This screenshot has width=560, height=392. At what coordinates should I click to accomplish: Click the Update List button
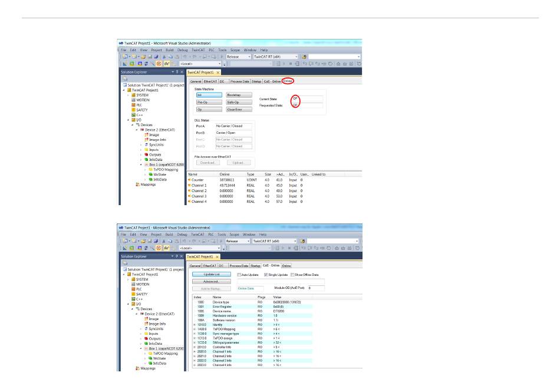[x=212, y=274]
